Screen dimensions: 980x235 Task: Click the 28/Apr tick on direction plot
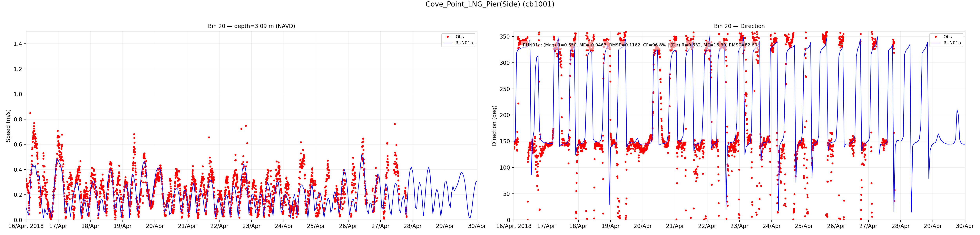[x=900, y=226]
